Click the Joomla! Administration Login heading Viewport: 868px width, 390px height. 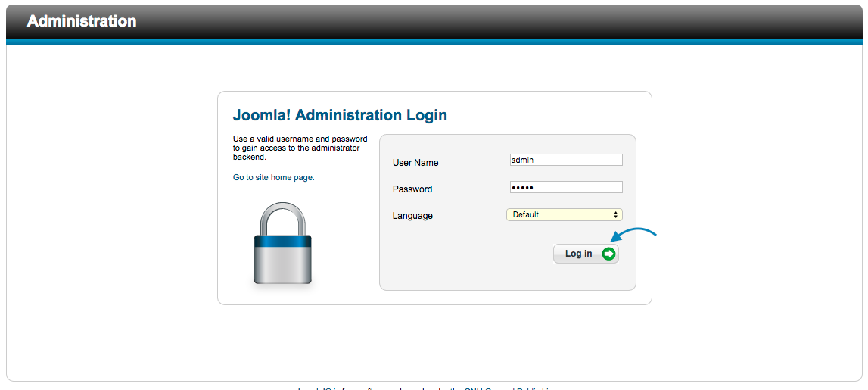click(340, 115)
